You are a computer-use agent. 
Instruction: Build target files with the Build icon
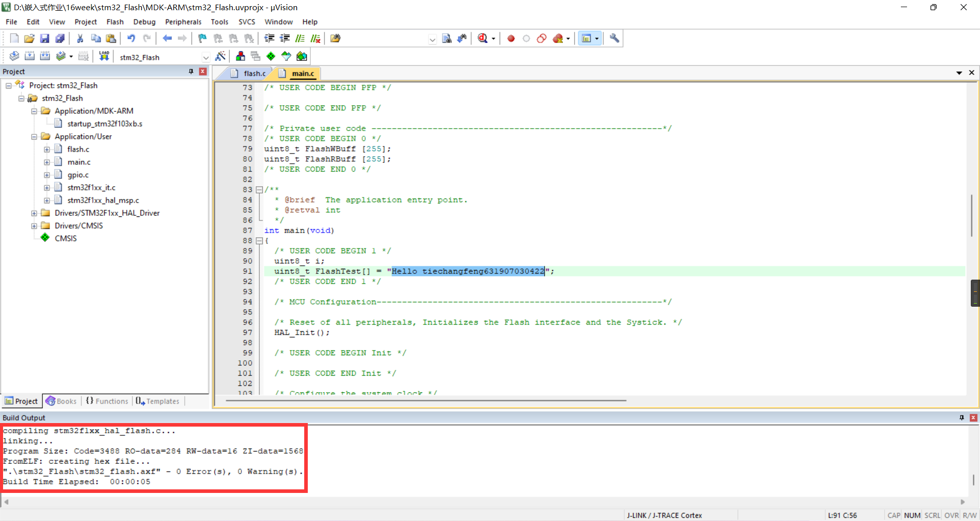(30, 56)
